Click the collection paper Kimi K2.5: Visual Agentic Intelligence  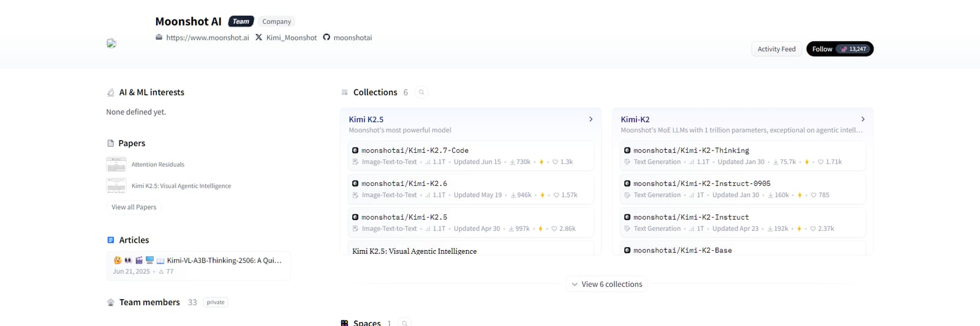pos(414,251)
